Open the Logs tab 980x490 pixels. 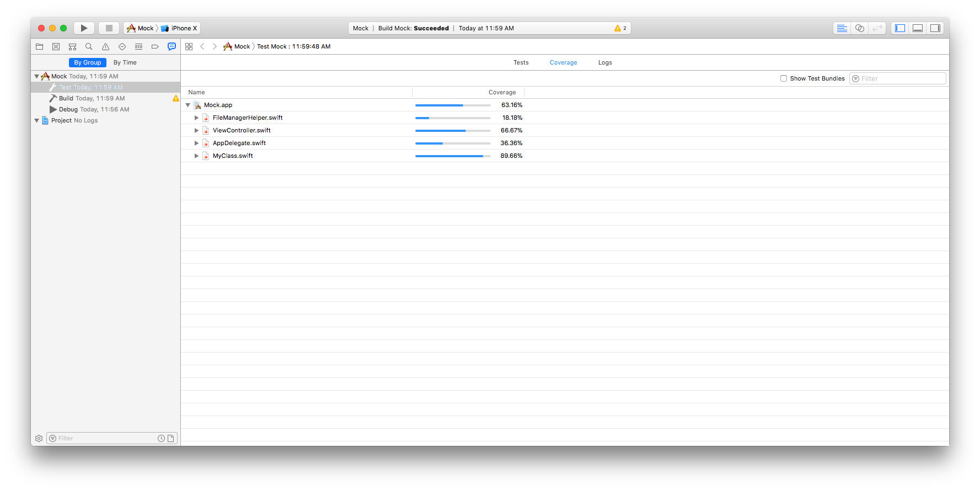point(605,63)
